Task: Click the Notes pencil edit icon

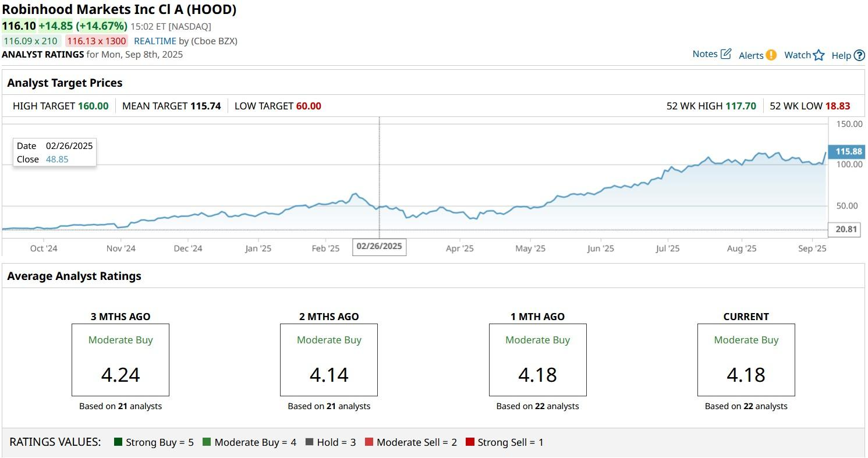Action: coord(726,54)
